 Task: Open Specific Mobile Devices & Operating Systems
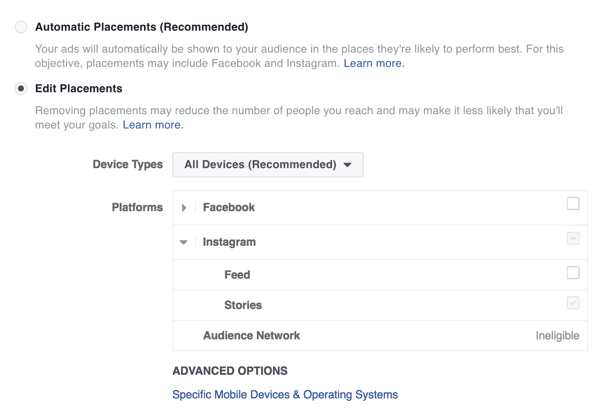tap(285, 395)
